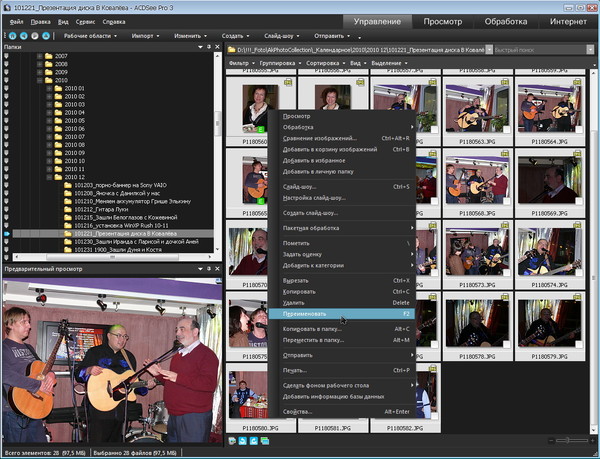
Task: Open the Сервис menu
Action: [85, 22]
